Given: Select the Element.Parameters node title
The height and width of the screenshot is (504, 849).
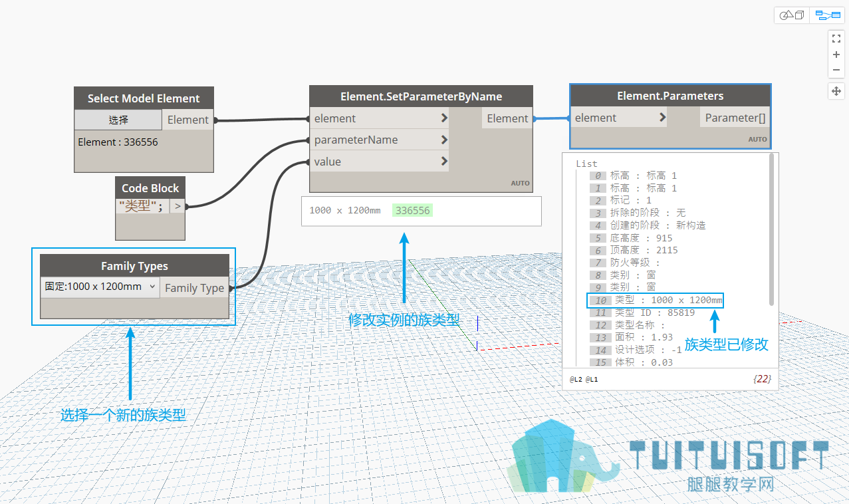Looking at the screenshot, I should [670, 96].
